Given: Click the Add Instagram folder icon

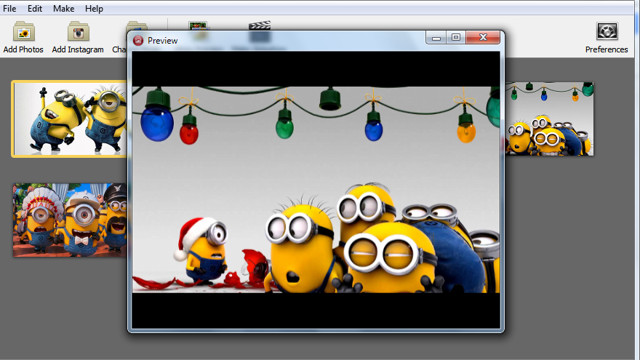Looking at the screenshot, I should pos(78,32).
